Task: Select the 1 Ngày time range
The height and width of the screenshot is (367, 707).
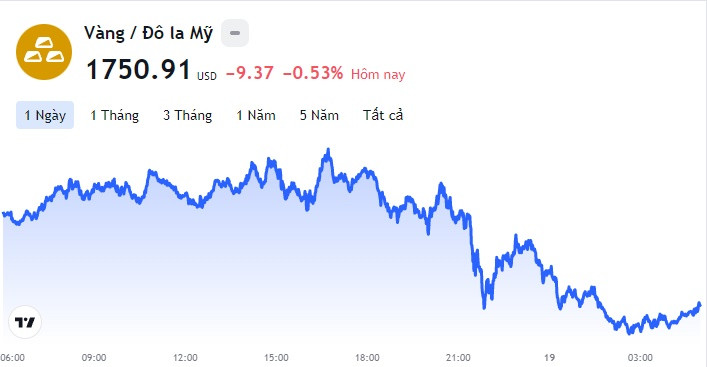Action: point(45,115)
